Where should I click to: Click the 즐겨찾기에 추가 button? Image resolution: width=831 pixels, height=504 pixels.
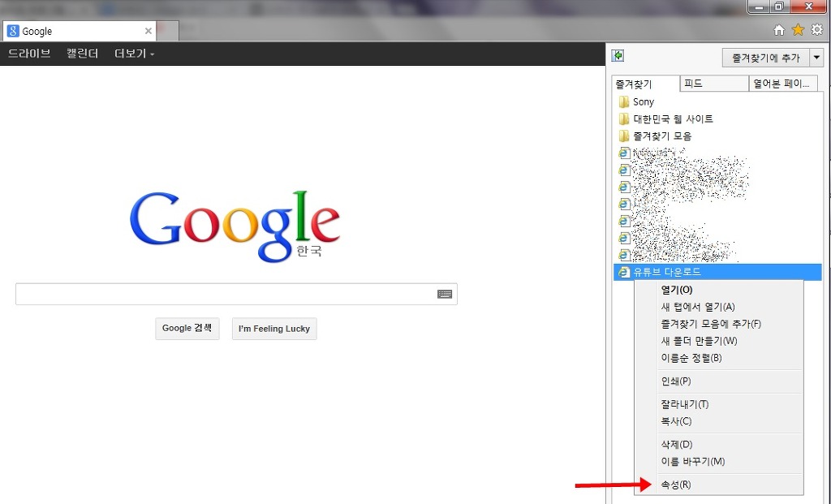click(x=765, y=58)
